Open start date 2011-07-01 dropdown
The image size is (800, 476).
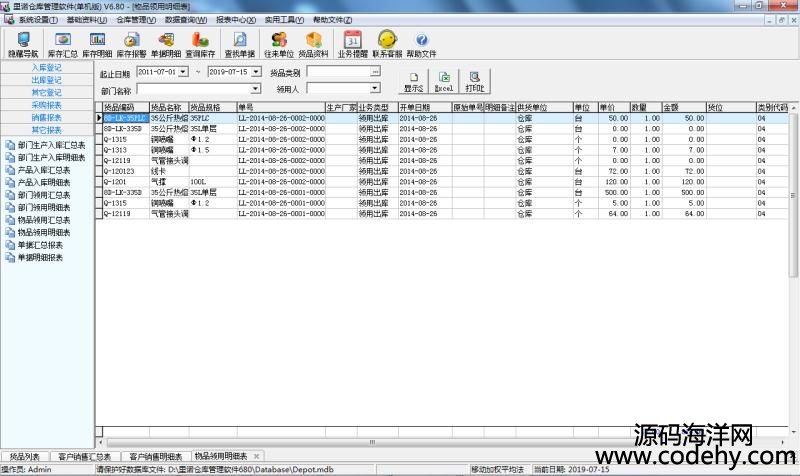point(184,72)
